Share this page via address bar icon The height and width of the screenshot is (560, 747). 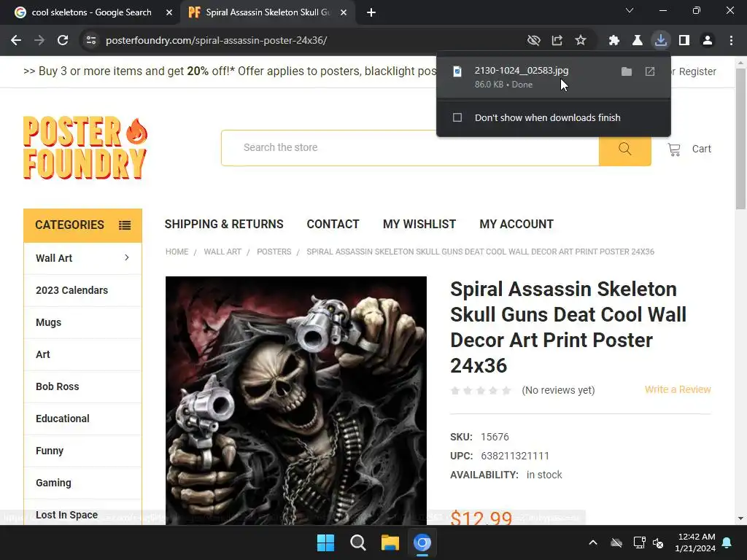[x=557, y=41]
